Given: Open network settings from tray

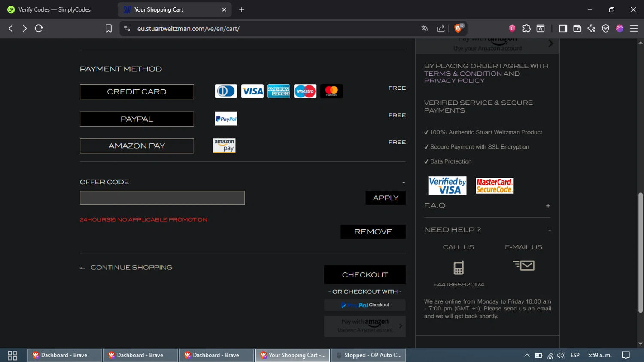Looking at the screenshot, I should tap(550, 355).
